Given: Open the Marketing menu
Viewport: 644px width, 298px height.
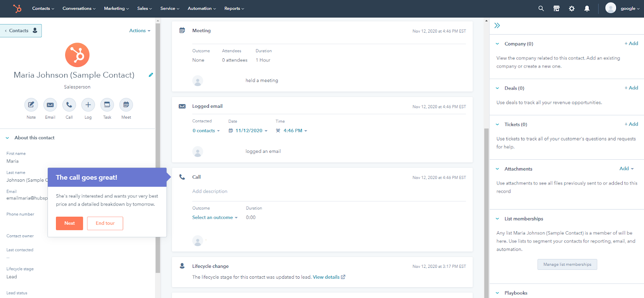Looking at the screenshot, I should click(x=116, y=8).
